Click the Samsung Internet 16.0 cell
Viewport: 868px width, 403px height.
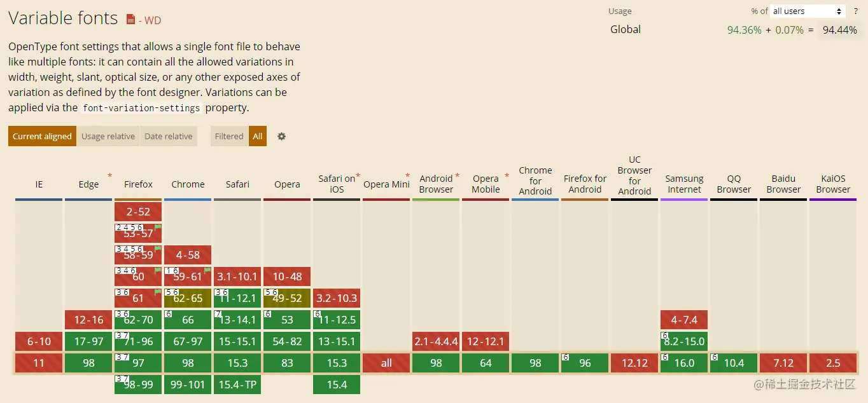click(684, 363)
